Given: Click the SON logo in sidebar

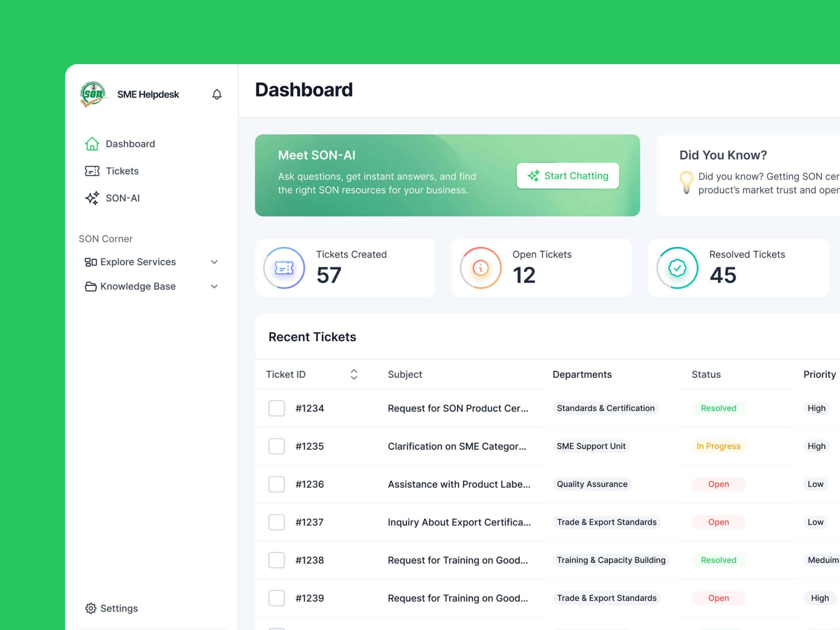Looking at the screenshot, I should click(94, 94).
